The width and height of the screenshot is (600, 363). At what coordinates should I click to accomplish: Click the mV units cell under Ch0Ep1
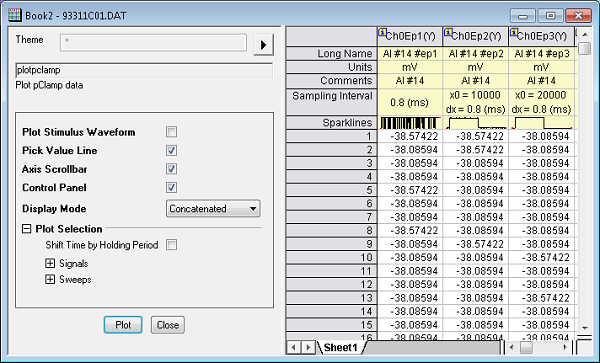pos(410,67)
